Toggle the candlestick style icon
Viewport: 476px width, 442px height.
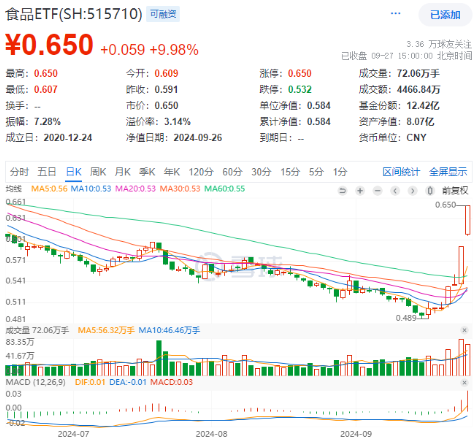coord(430,191)
